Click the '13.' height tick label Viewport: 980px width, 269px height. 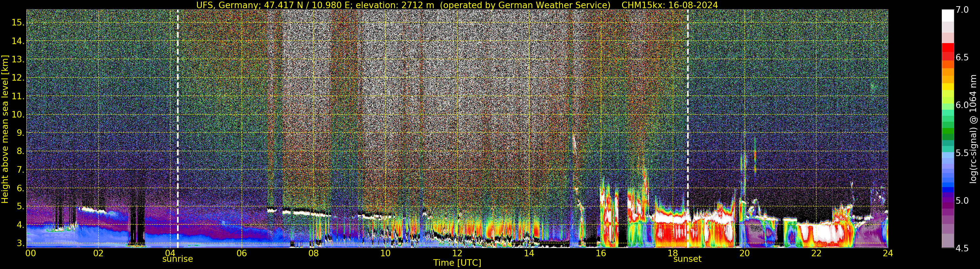click(18, 59)
